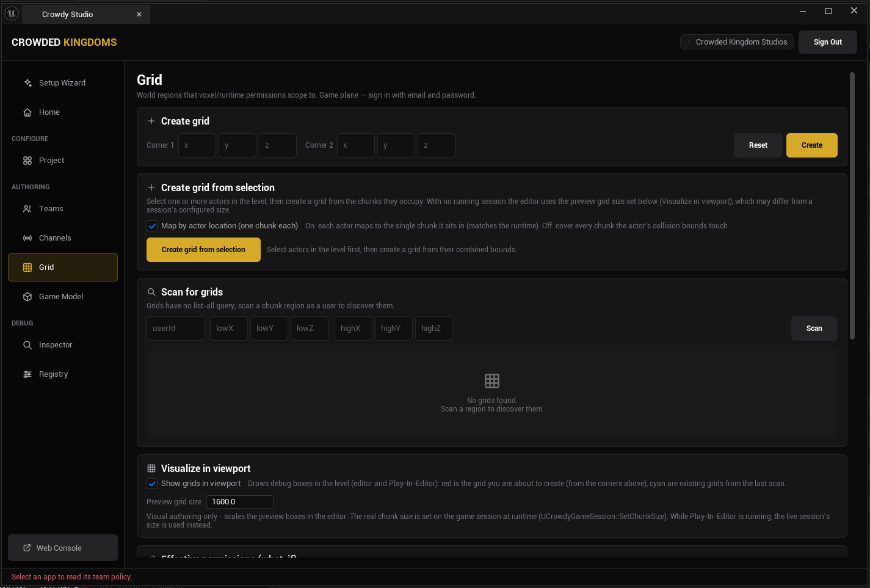Click the Grid icon in sidebar
This screenshot has height=588, width=870.
(x=27, y=267)
